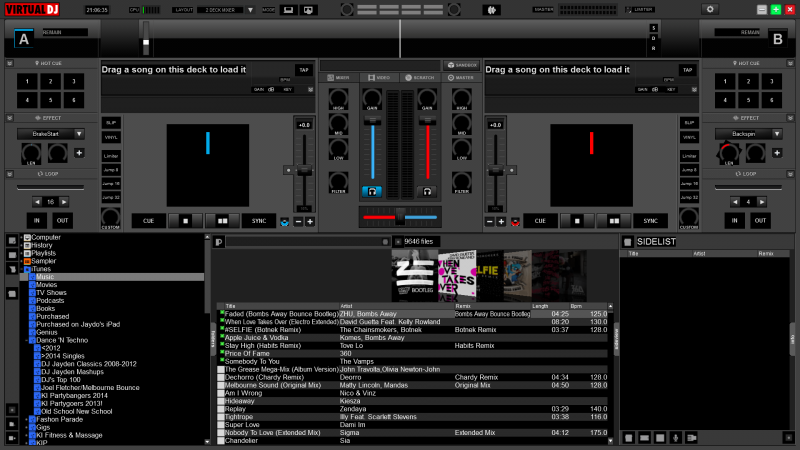Collapse deck A EFFECT panel chevron
800x450 pixels.
[x=10, y=118]
